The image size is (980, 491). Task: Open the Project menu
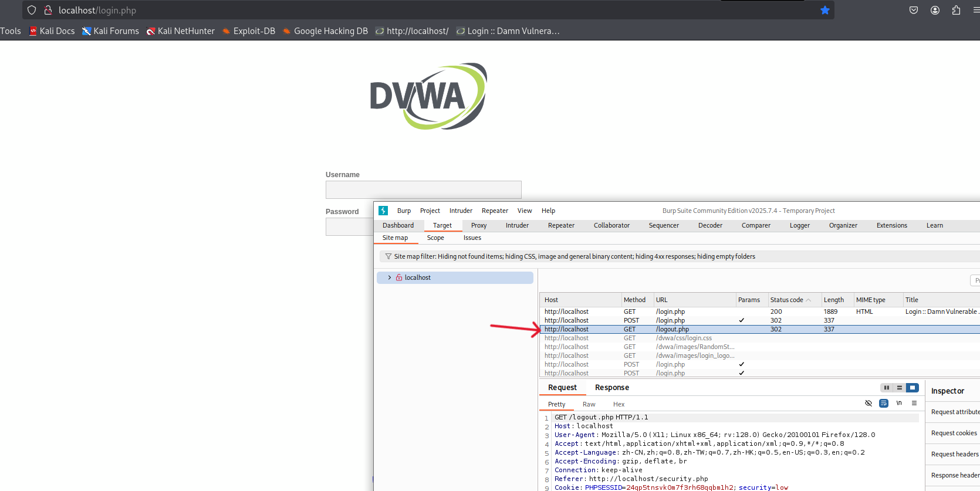pyautogui.click(x=430, y=211)
